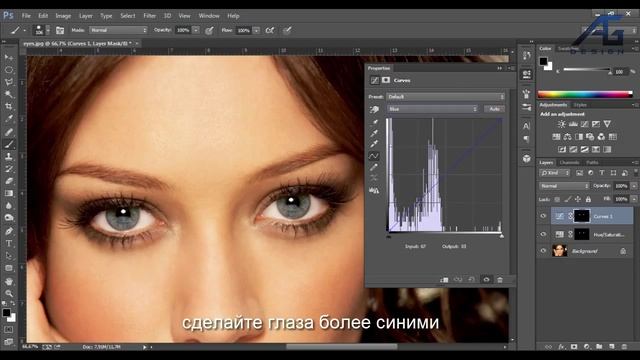Image resolution: width=640 pixels, height=360 pixels.
Task: Toggle adjustment visibility eye in Properties panel
Action: [x=486, y=280]
